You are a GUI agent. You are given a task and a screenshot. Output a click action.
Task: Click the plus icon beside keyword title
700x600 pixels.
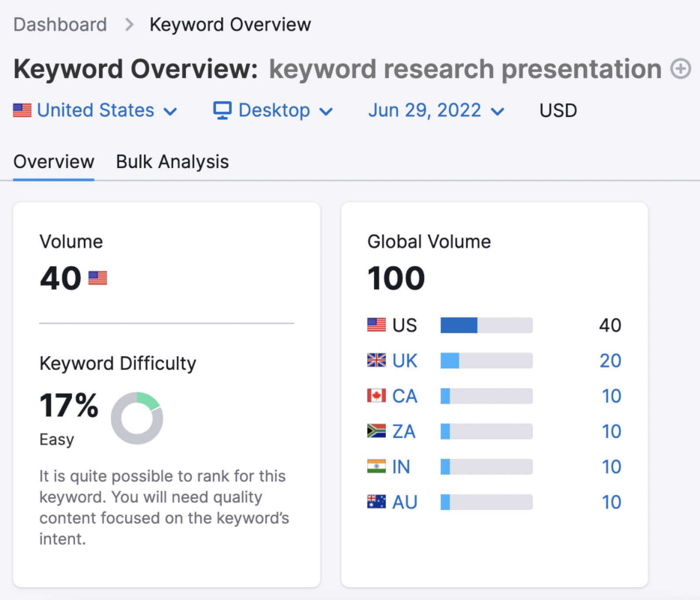coord(681,69)
